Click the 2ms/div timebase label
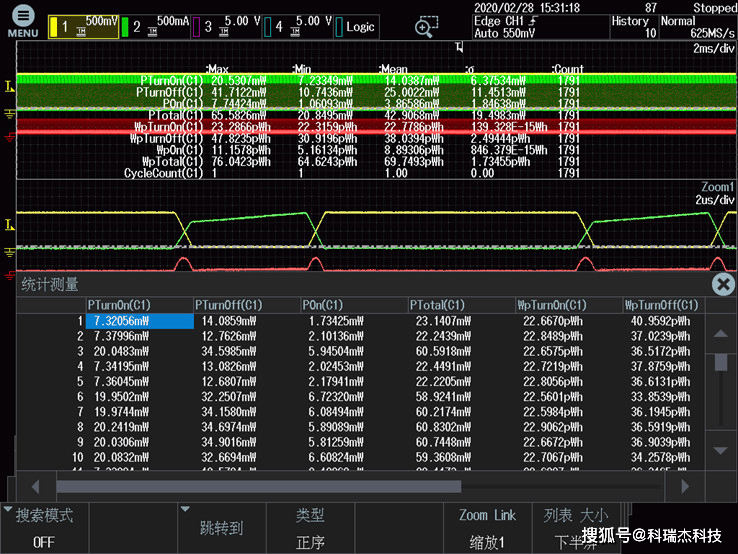This screenshot has height=554, width=738. (x=714, y=48)
